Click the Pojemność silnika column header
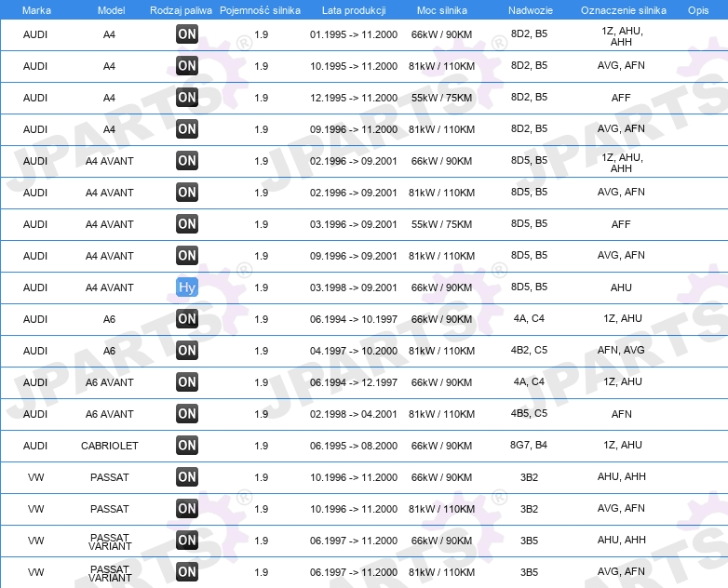Screen dimensions: 728x588 click(260, 10)
